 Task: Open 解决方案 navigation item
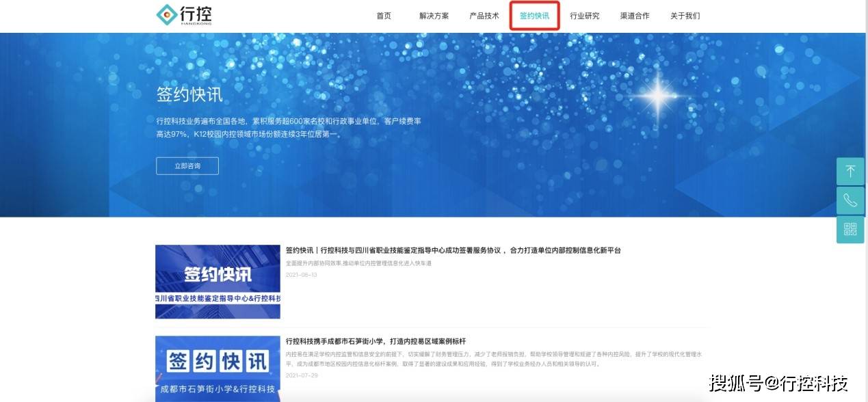434,16
